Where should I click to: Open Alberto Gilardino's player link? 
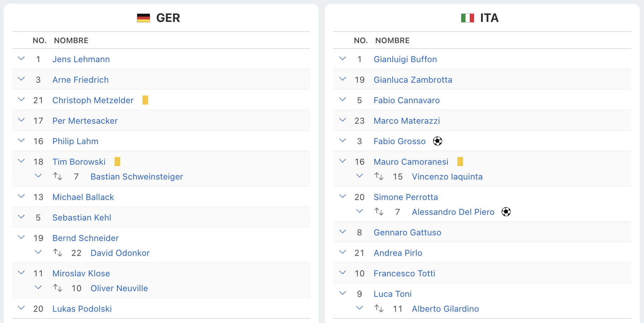point(445,309)
